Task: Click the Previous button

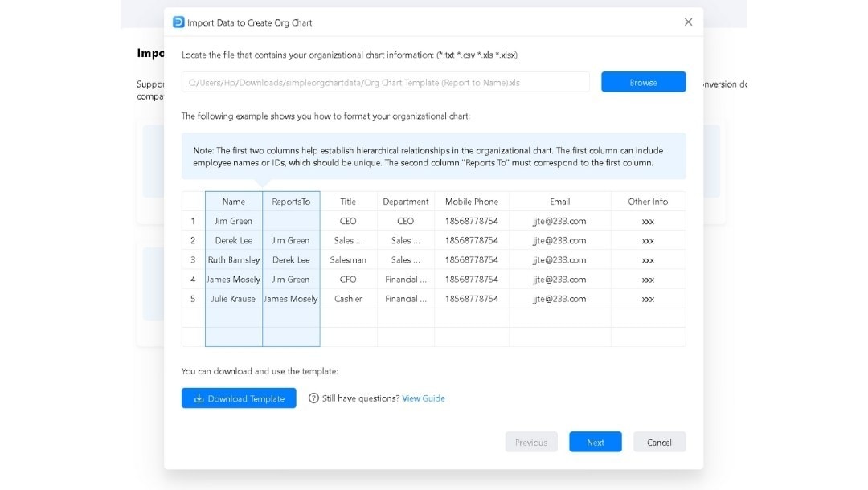Action: [x=531, y=442]
